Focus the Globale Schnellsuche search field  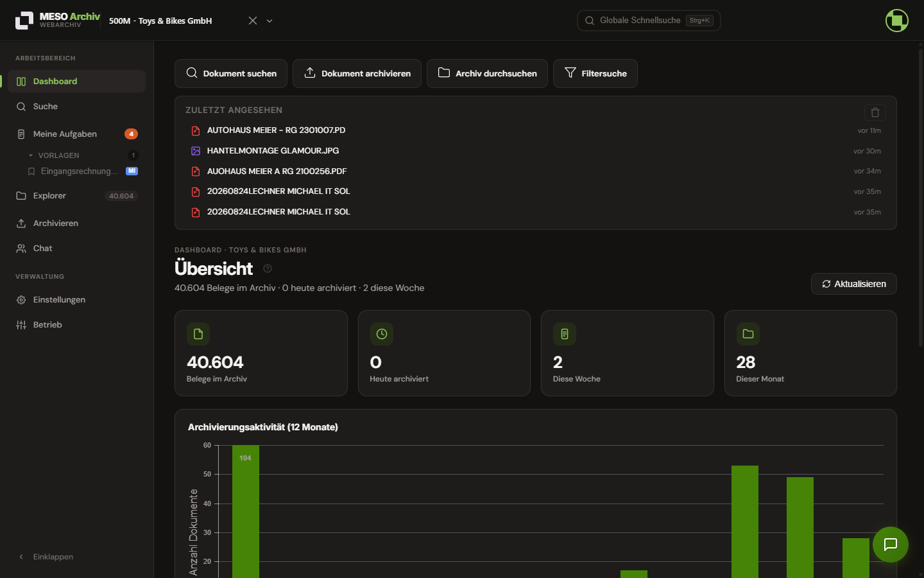[x=649, y=21]
